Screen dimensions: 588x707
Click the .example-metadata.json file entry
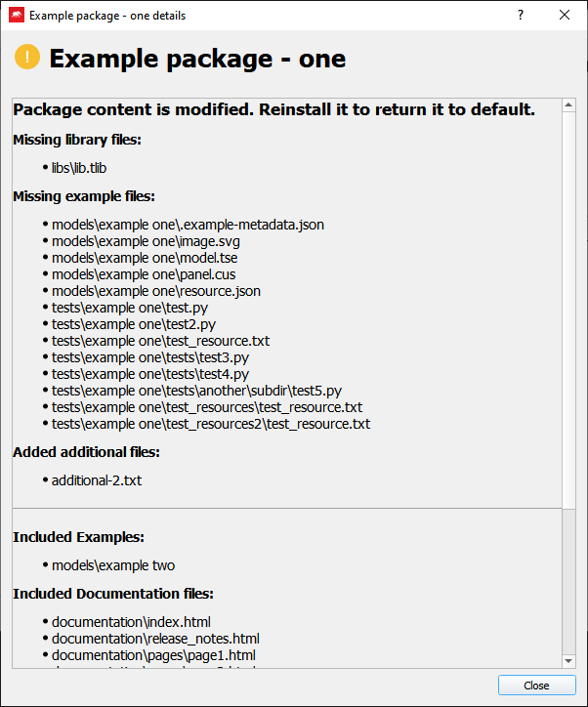[188, 225]
